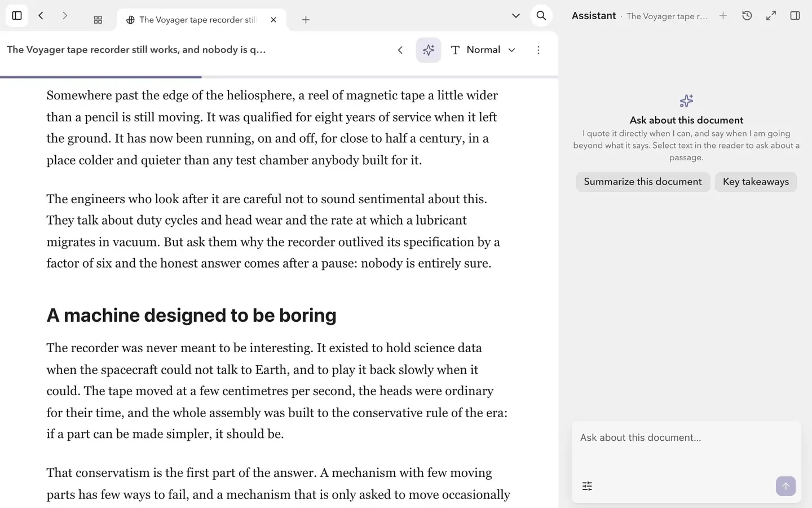
Task: Click the paragraph starting 'The engineers who look'
Action: pyautogui.click(x=273, y=231)
